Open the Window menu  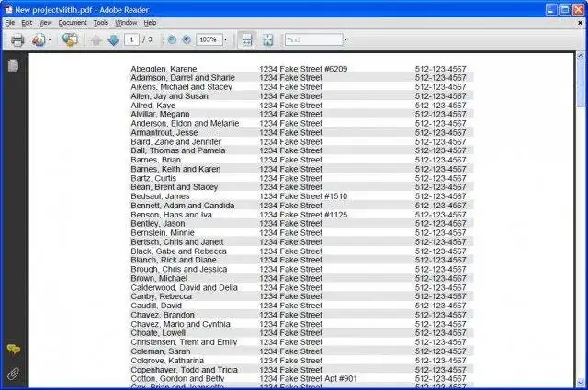click(x=126, y=23)
